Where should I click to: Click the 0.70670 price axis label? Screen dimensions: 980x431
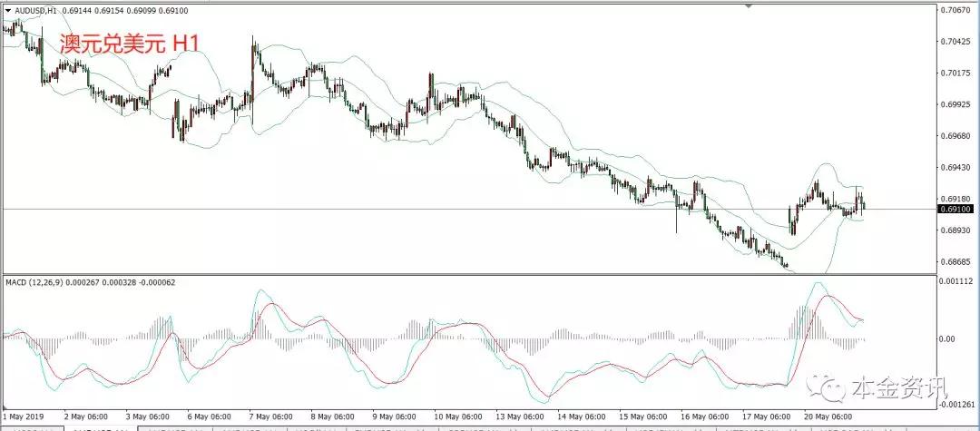pyautogui.click(x=956, y=11)
